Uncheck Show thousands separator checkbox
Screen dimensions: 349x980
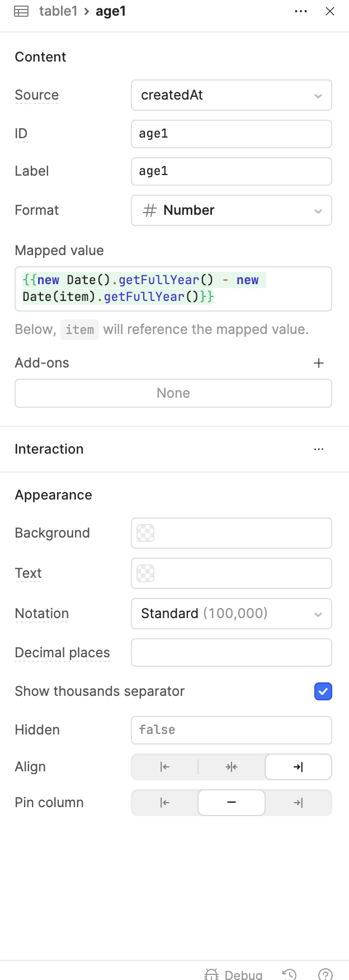click(323, 691)
